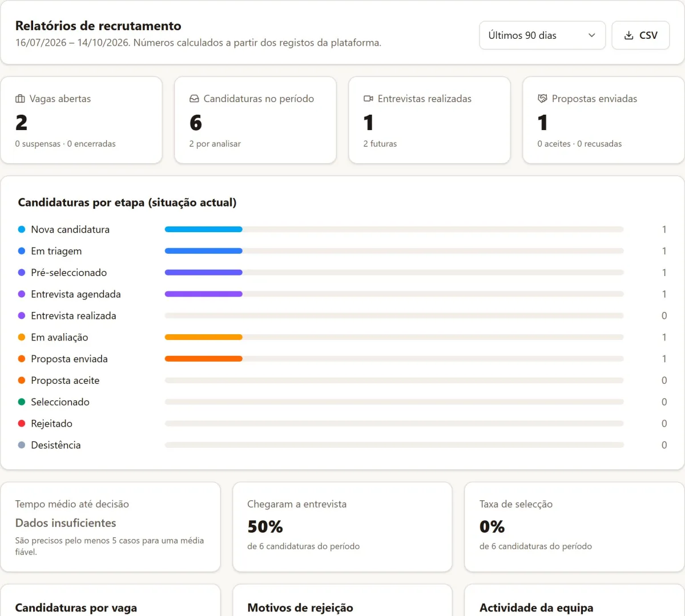The image size is (685, 616).
Task: Click the "Seleccionado" stage label
Action: [61, 402]
